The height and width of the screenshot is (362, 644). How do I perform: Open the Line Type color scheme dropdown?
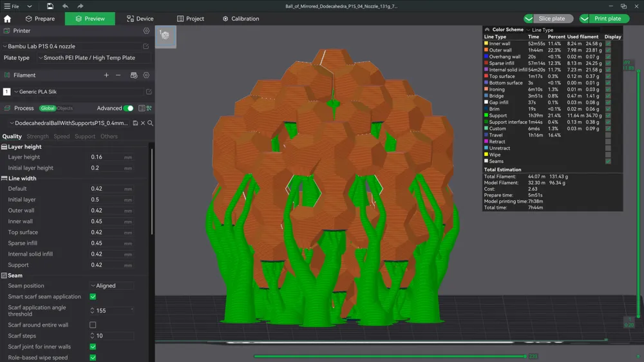click(x=529, y=30)
